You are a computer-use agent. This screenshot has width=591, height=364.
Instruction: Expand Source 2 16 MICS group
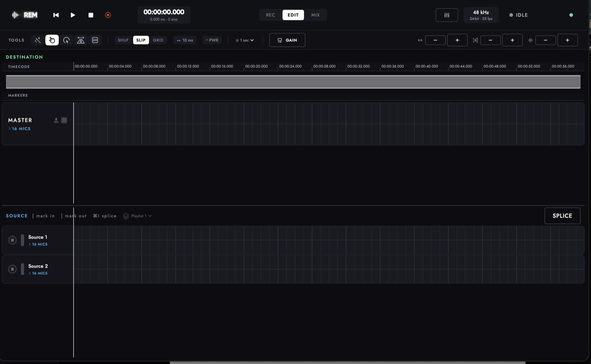(x=38, y=273)
